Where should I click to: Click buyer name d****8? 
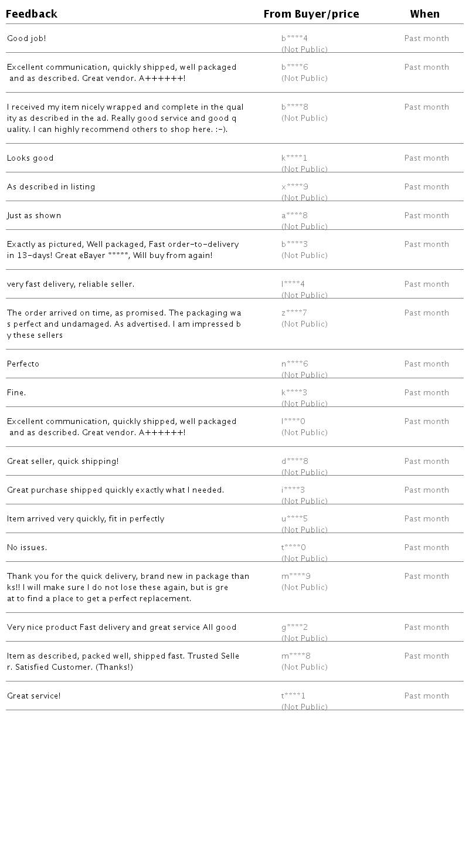(294, 462)
